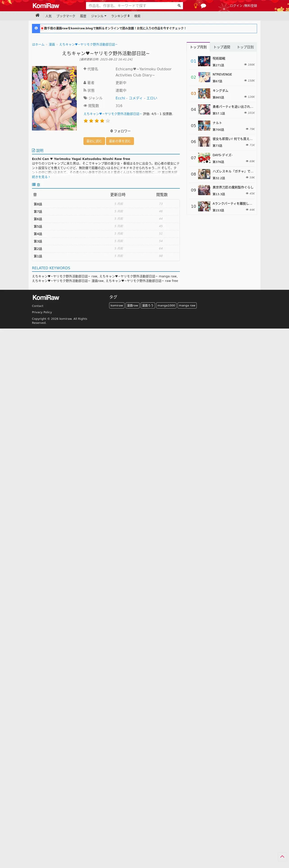Switch to the トップ週間 tab
The image size is (289, 868).
click(x=222, y=47)
